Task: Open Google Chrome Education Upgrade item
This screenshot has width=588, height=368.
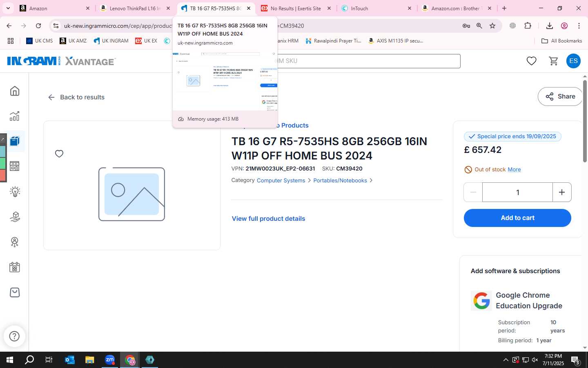Action: pos(529,301)
